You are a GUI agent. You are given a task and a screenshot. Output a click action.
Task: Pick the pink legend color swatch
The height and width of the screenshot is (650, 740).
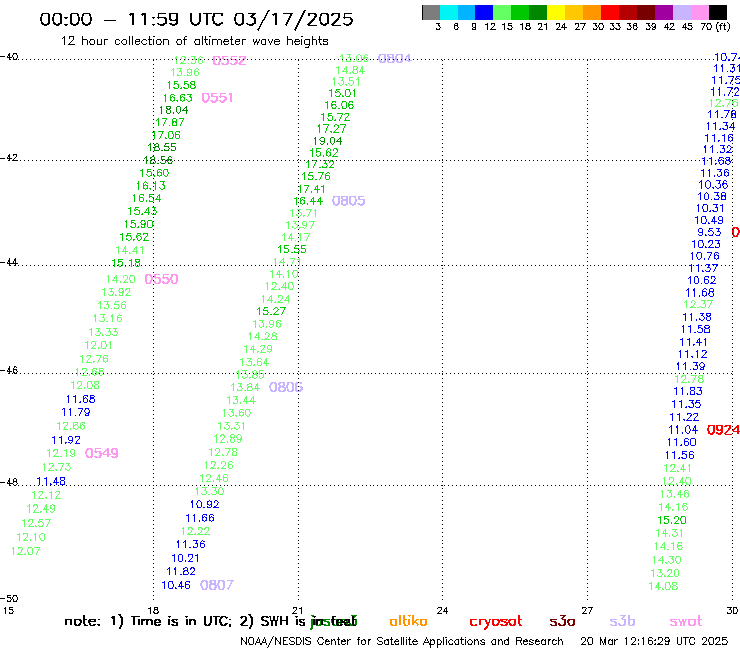pyautogui.click(x=700, y=13)
